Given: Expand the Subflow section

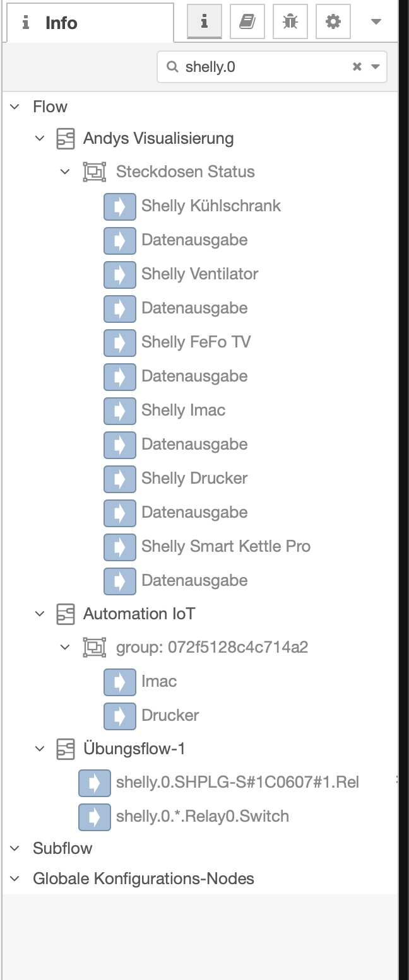Looking at the screenshot, I should [x=15, y=849].
